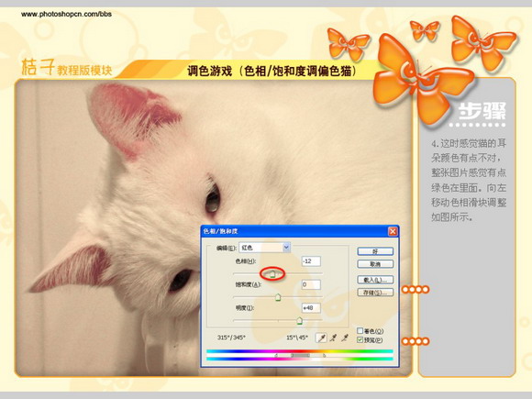
Task: Select the subtract-from-sample eyedropper (minus)
Action: click(345, 338)
